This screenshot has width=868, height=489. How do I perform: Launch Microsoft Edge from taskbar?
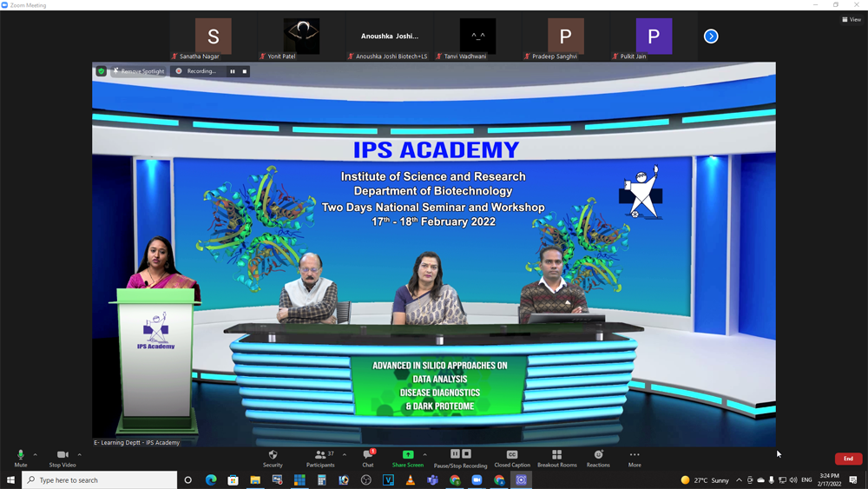[211, 480]
